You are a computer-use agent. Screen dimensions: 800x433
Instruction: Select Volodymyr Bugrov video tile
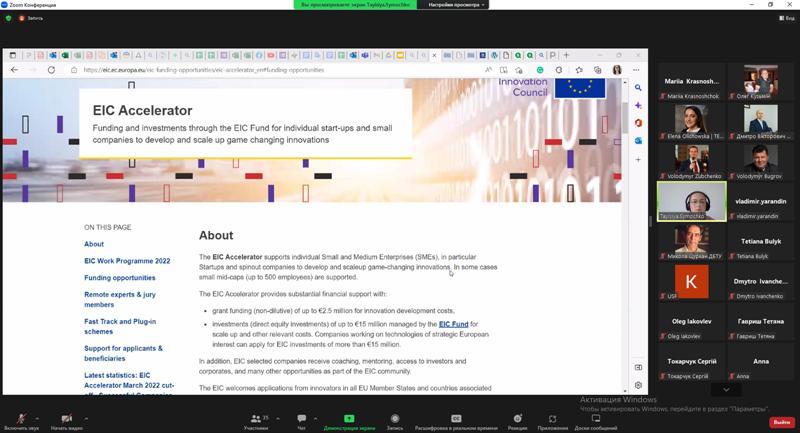click(x=760, y=162)
